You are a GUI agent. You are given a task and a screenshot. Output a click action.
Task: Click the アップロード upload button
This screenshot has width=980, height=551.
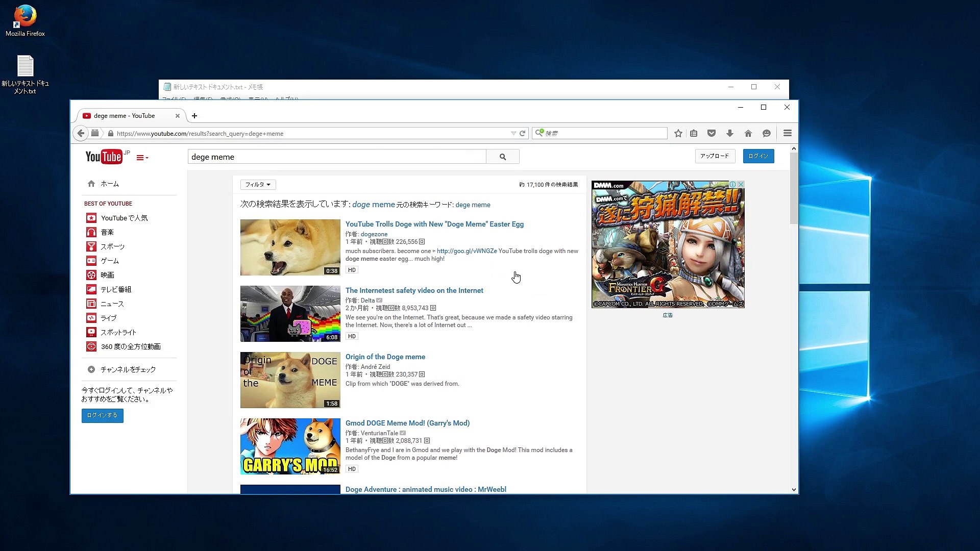point(715,156)
